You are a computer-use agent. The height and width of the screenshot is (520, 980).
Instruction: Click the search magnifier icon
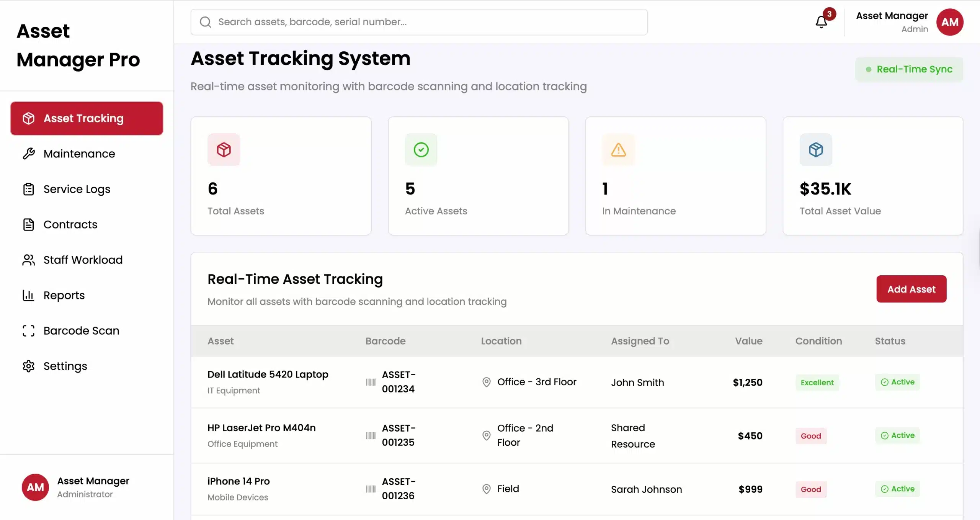coord(206,22)
